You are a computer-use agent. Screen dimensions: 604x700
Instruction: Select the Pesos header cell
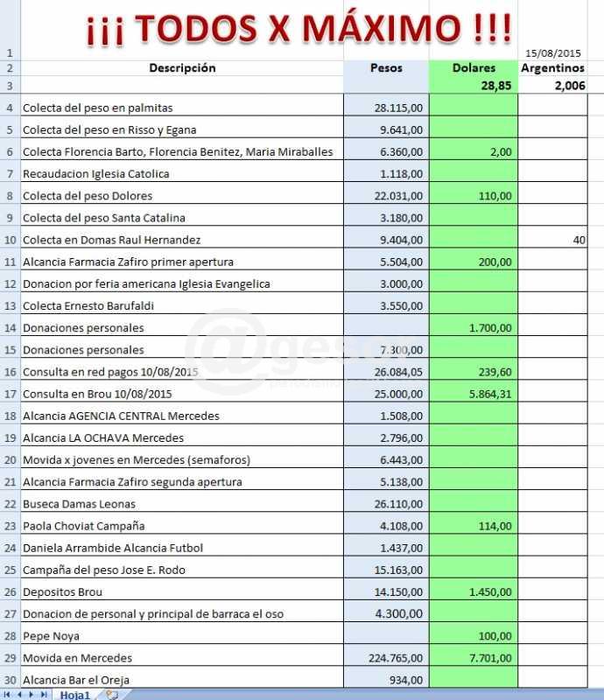pyautogui.click(x=386, y=68)
